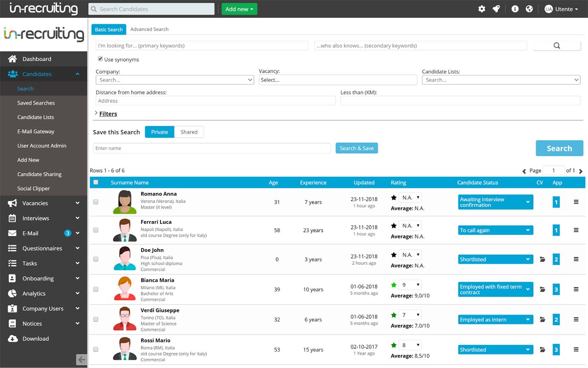Click Dashboard home icon in sidebar

point(12,59)
